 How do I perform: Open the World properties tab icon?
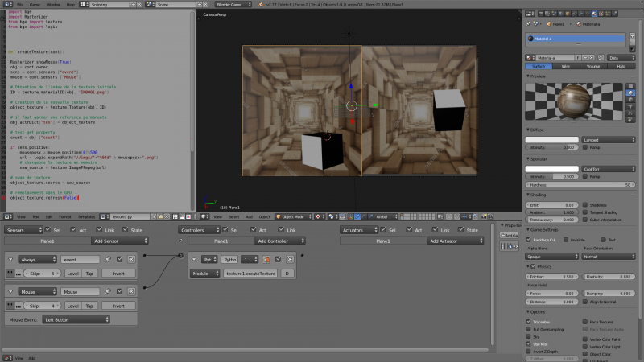coord(560,14)
